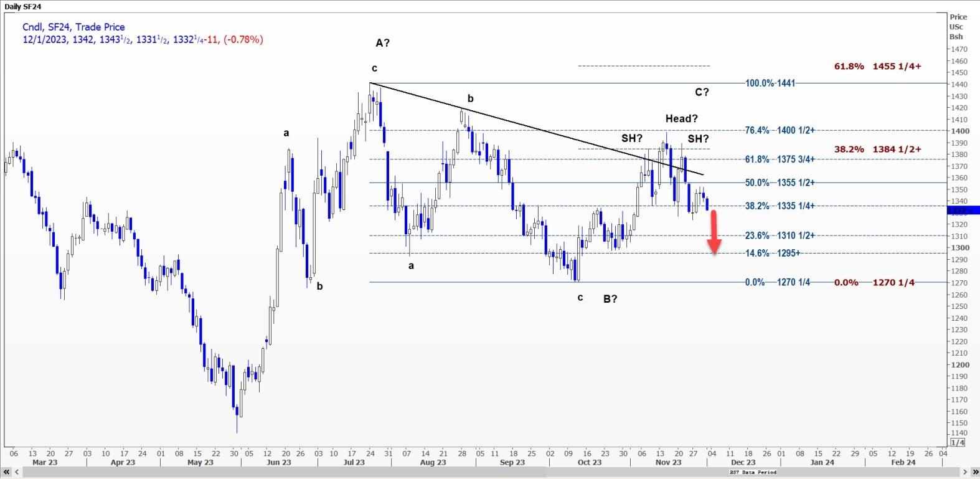Click the B? wave annotation
Screen dimensions: 980x479
point(610,299)
